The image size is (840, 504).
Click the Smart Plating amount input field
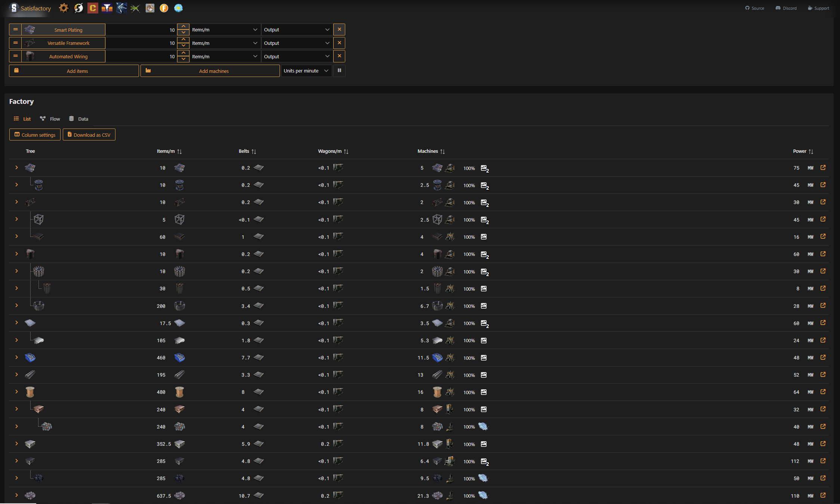point(141,30)
